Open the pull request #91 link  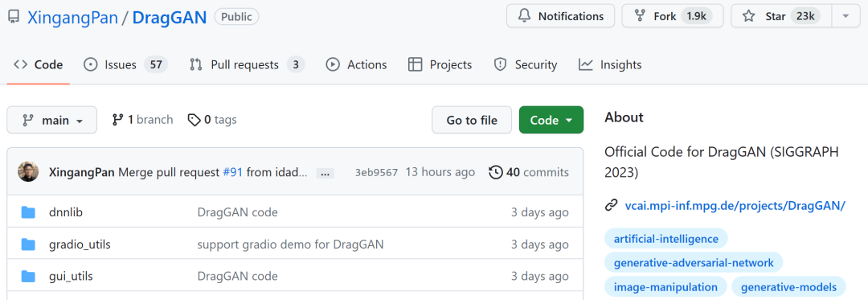[x=233, y=173]
